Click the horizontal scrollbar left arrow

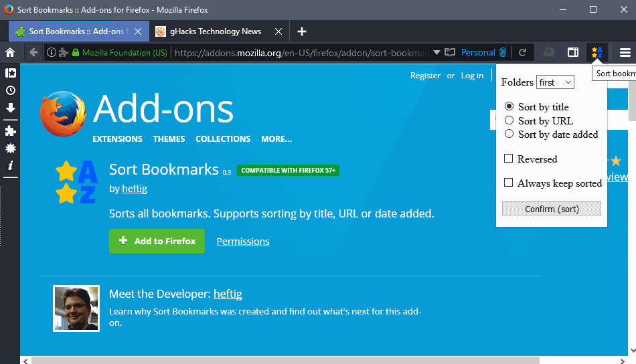tap(25, 361)
